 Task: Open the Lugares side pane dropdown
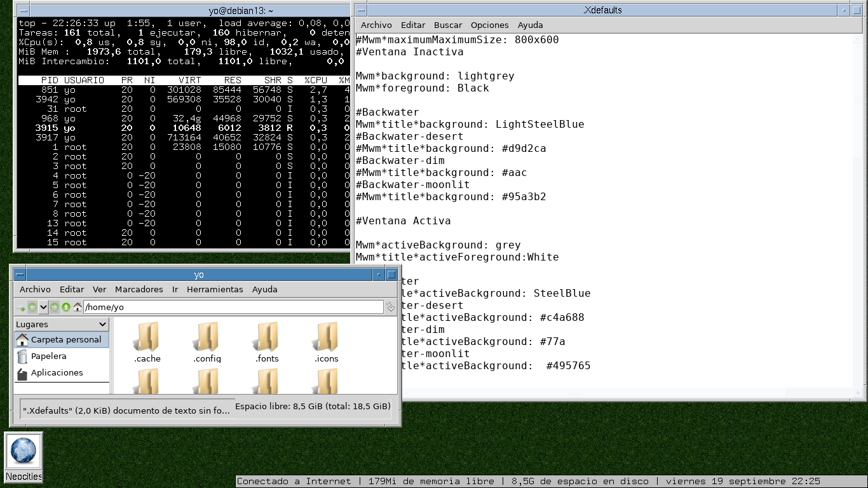(x=62, y=324)
